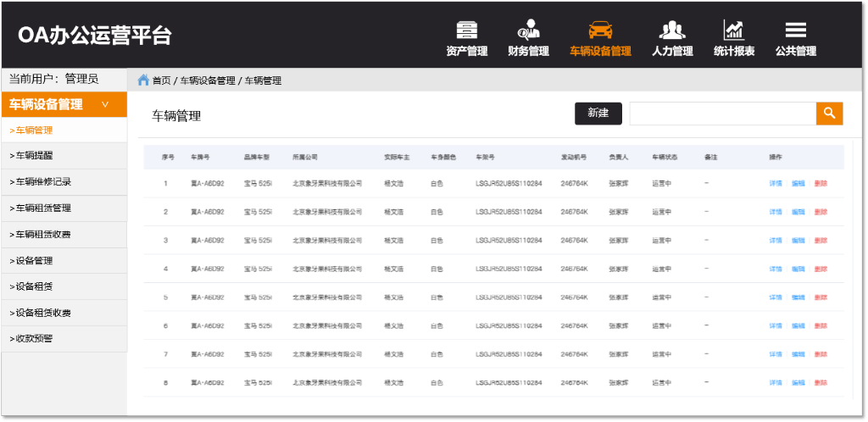Click the 新建 button
This screenshot has height=422, width=868.
point(598,114)
